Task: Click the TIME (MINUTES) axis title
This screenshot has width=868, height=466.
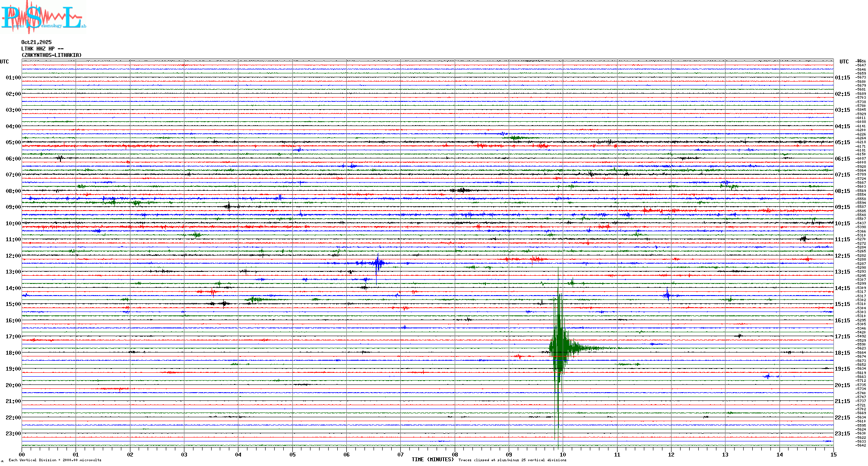Action: (432, 460)
